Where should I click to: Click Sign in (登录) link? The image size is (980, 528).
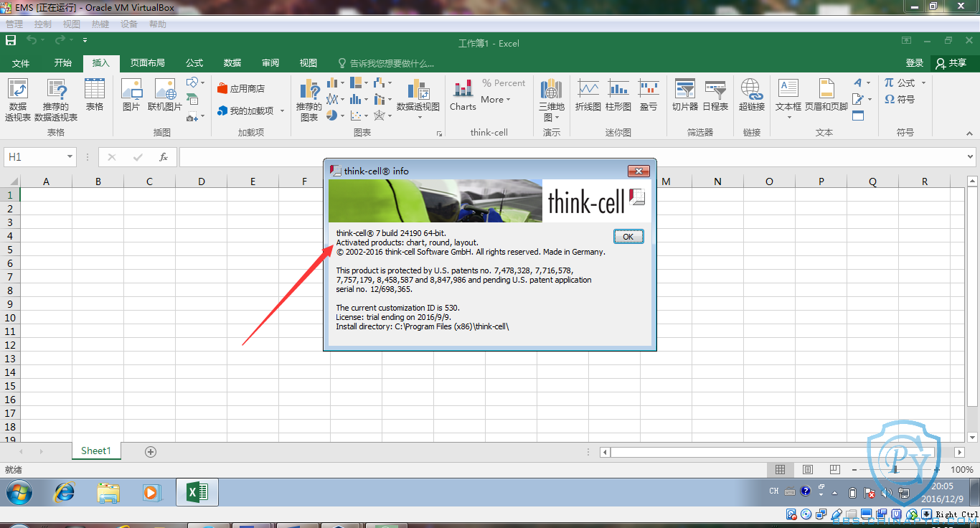pyautogui.click(x=914, y=63)
